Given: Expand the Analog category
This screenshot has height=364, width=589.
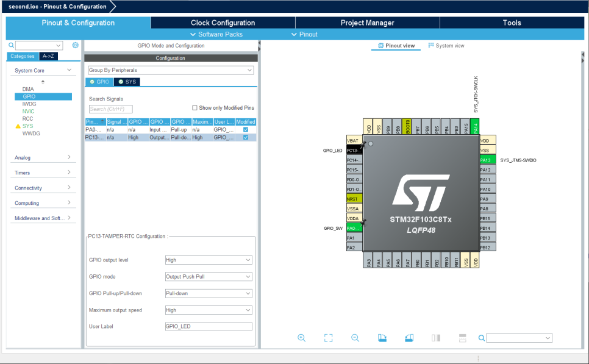Looking at the screenshot, I should [x=43, y=157].
